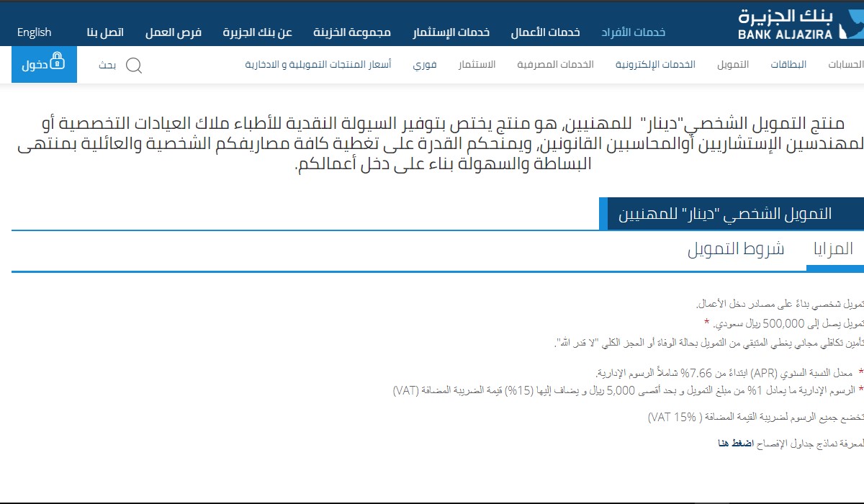This screenshot has width=864, height=504.
Task: Open خدمات الإستثمار menu
Action: click(451, 32)
